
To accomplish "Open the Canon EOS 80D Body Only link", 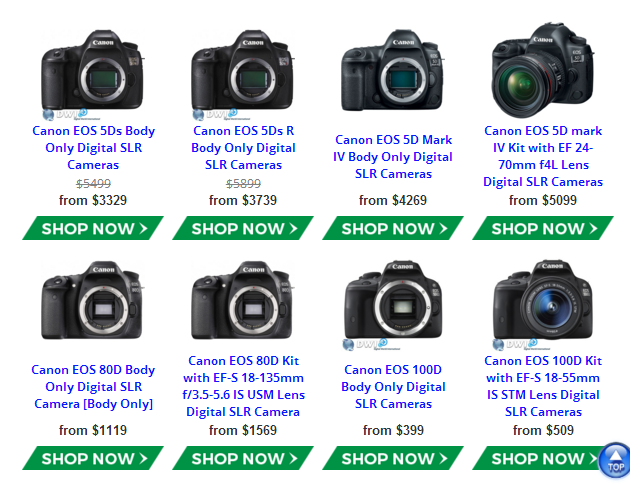I will pyautogui.click(x=93, y=386).
